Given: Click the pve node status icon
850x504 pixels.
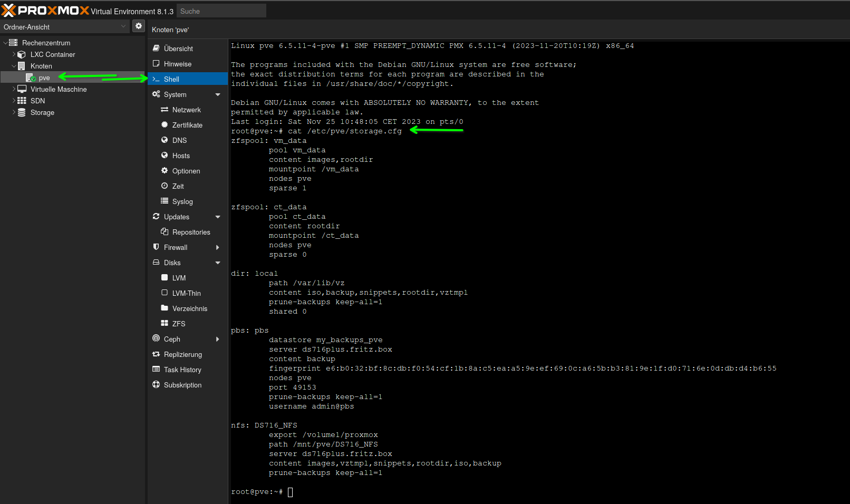Looking at the screenshot, I should 31,77.
